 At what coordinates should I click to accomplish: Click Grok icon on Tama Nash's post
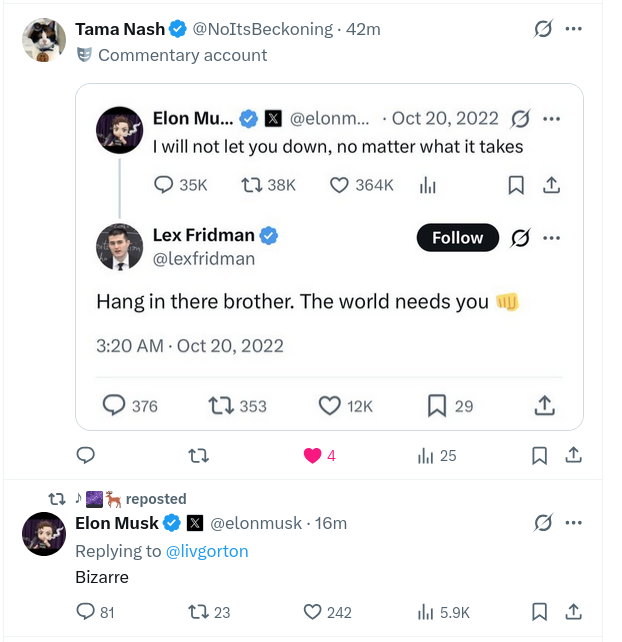click(x=543, y=29)
